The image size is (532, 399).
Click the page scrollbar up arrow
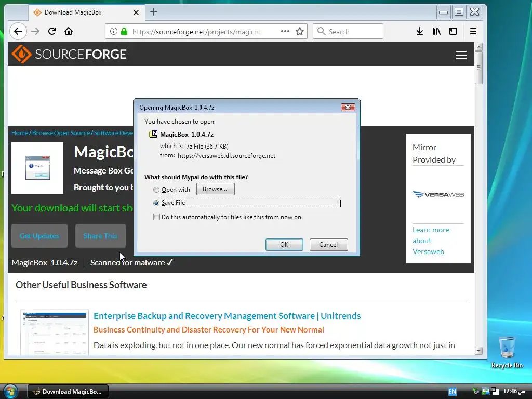(x=478, y=47)
